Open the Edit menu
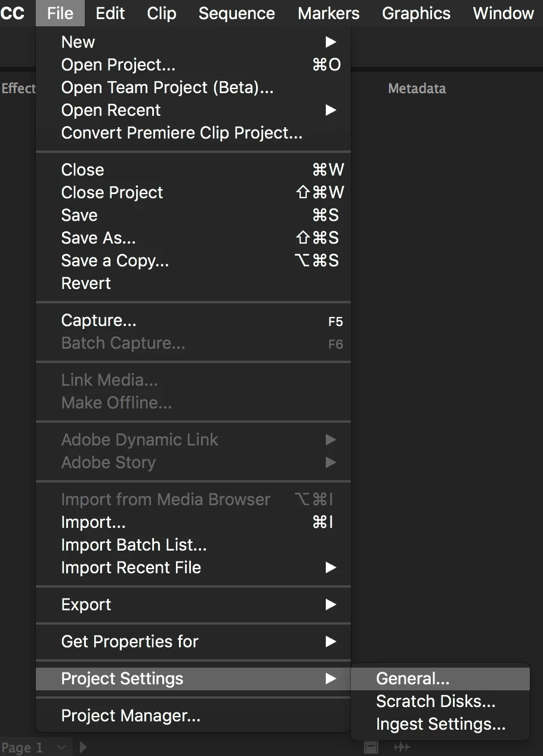This screenshot has height=756, width=543. [x=110, y=13]
